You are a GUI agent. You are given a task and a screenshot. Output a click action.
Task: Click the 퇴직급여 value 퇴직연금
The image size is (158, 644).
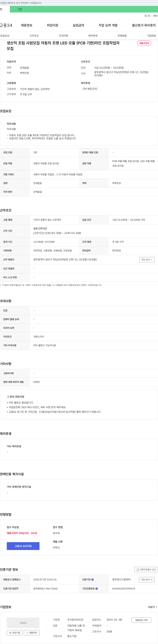[116, 250]
